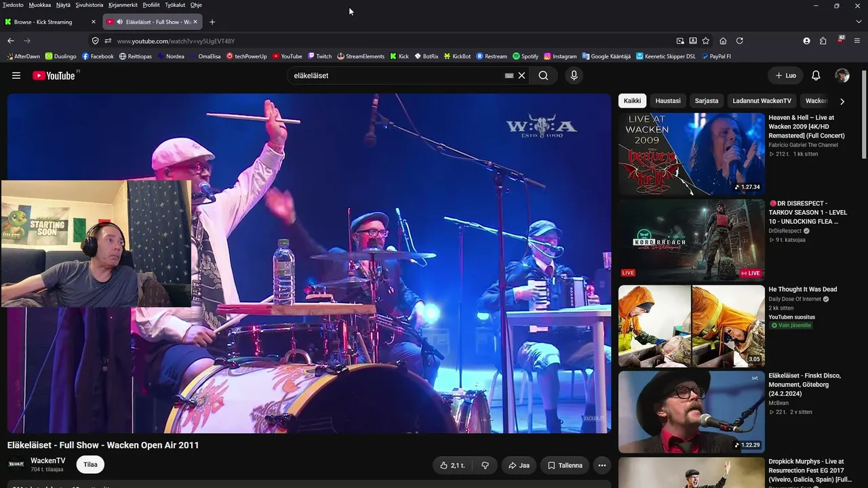Open the Firefox application menu
Viewport: 868px width, 488px height.
pyautogui.click(x=857, y=41)
